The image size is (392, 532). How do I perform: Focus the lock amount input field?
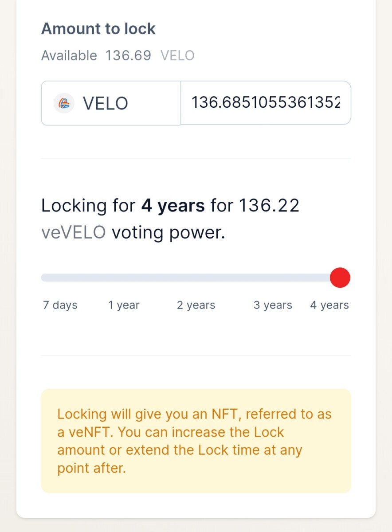tap(266, 103)
